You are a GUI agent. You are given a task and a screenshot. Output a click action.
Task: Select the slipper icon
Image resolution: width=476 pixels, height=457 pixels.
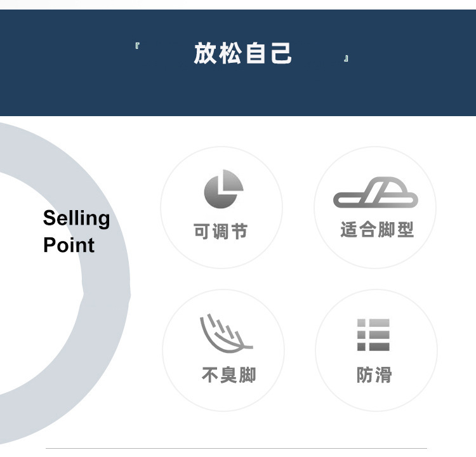(x=376, y=192)
